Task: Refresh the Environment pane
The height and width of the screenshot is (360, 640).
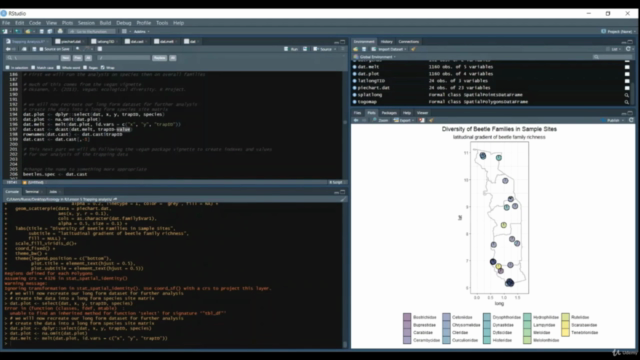Action: click(628, 49)
